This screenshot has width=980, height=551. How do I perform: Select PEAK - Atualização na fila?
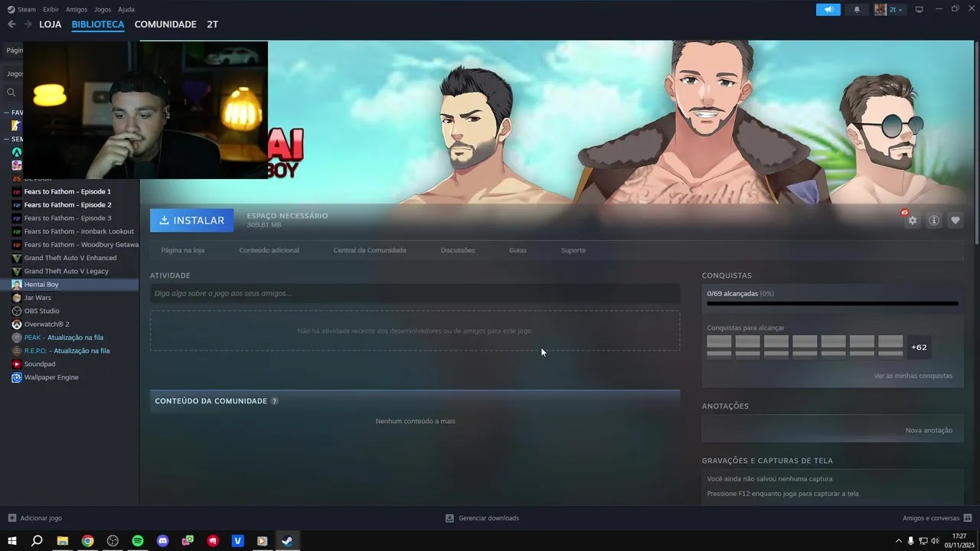click(64, 337)
